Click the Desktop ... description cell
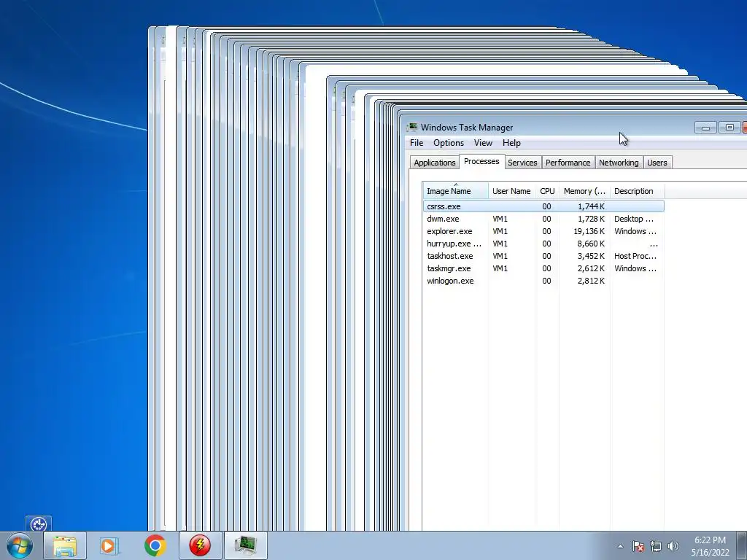Image resolution: width=747 pixels, height=560 pixels. click(634, 219)
